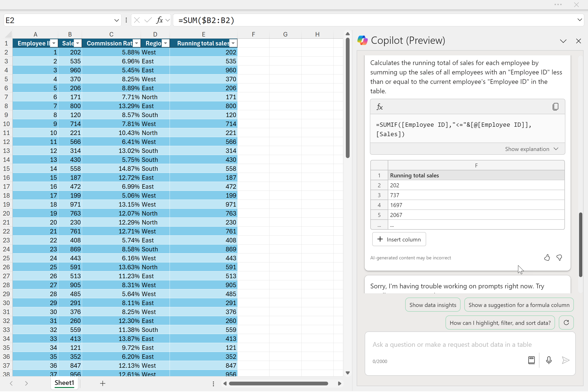Click the Show data insights suggestion
The height and width of the screenshot is (392, 588).
pyautogui.click(x=433, y=305)
